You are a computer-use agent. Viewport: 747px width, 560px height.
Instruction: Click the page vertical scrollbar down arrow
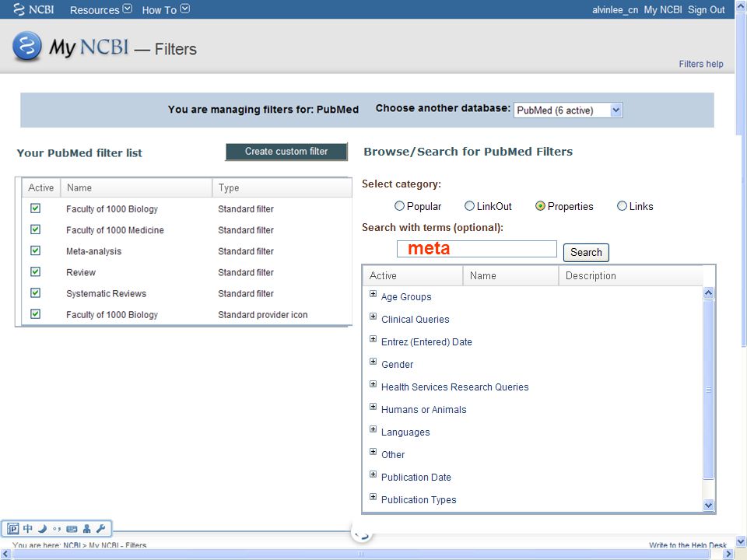(741, 541)
